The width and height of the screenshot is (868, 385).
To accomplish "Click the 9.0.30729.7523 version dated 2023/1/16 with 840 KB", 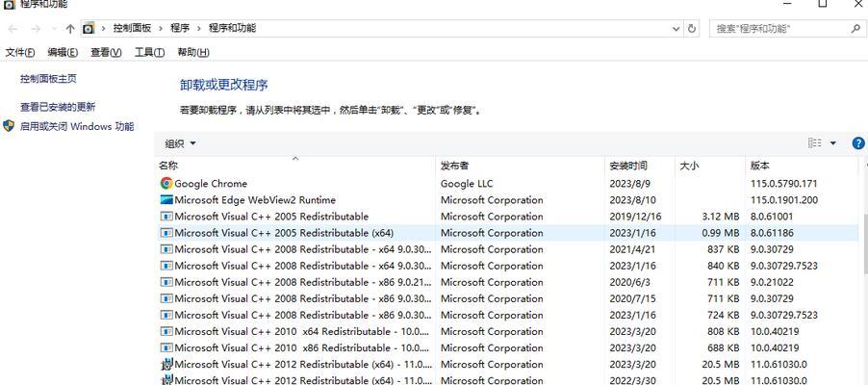I will pyautogui.click(x=783, y=266).
